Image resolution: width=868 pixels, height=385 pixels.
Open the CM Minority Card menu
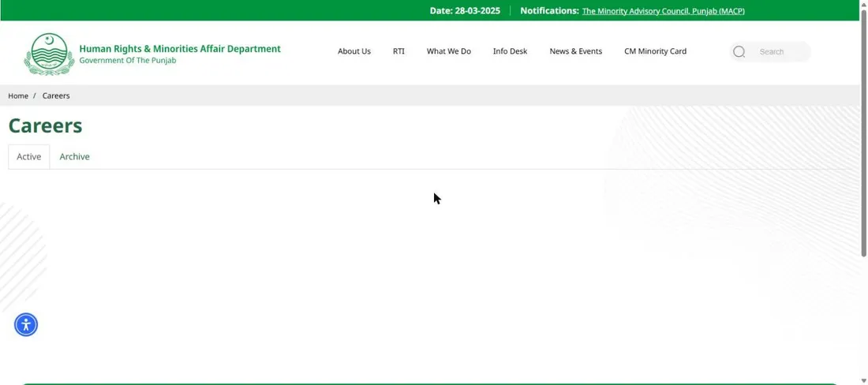click(x=656, y=51)
